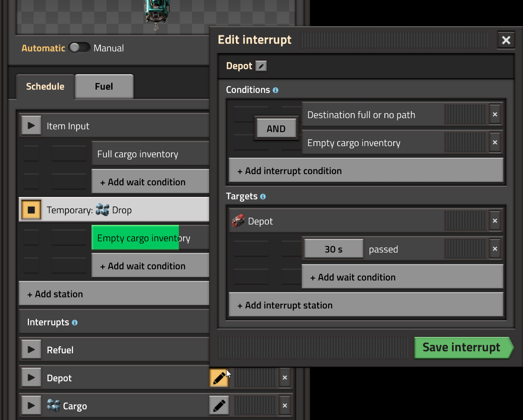This screenshot has height=420, width=523.
Task: Delete the Depot target station
Action: pyautogui.click(x=495, y=221)
